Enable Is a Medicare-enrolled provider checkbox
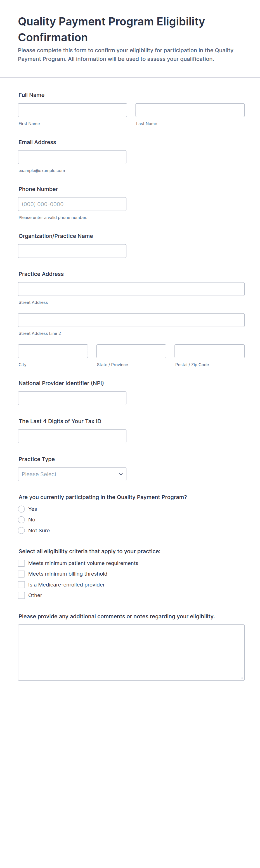 [22, 585]
